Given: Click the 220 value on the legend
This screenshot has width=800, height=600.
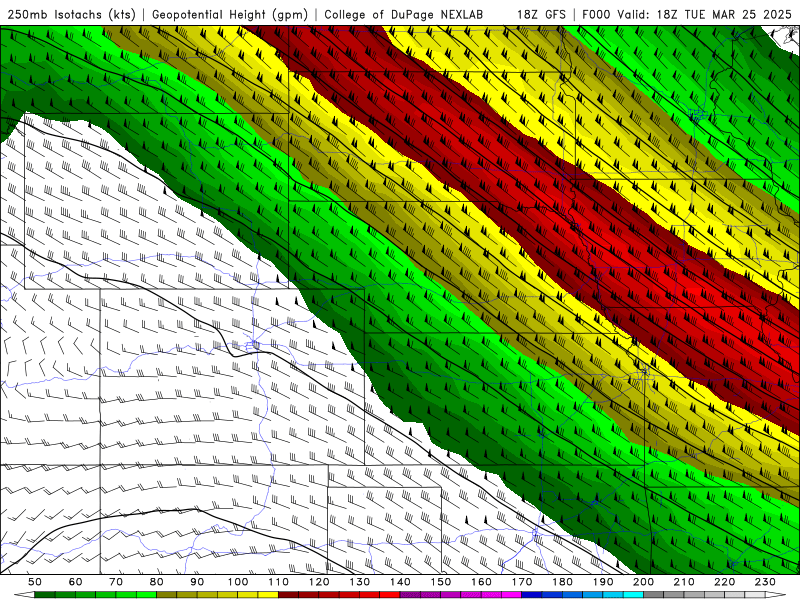Looking at the screenshot, I should pyautogui.click(x=725, y=582).
